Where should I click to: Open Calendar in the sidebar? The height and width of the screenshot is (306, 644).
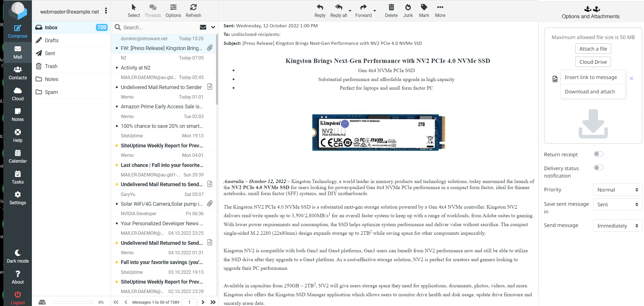(18, 157)
